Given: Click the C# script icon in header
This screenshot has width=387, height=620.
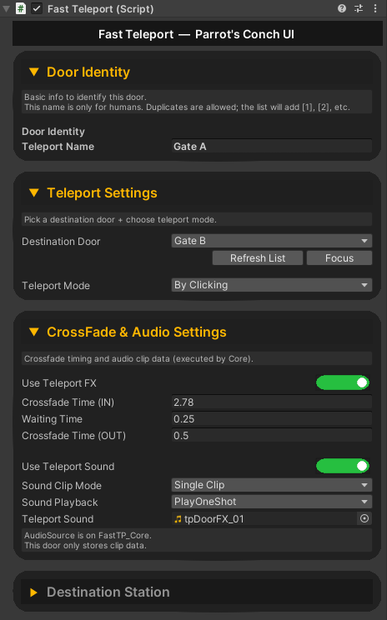Looking at the screenshot, I should [x=21, y=8].
